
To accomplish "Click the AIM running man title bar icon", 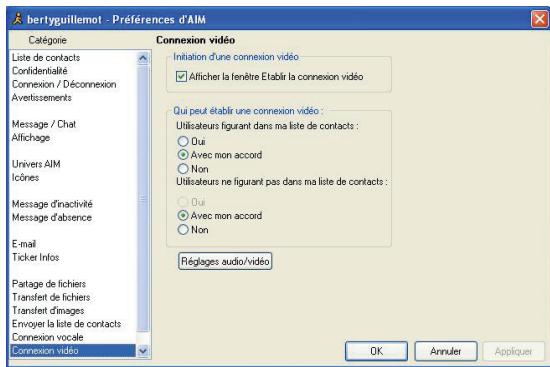I will (18, 19).
